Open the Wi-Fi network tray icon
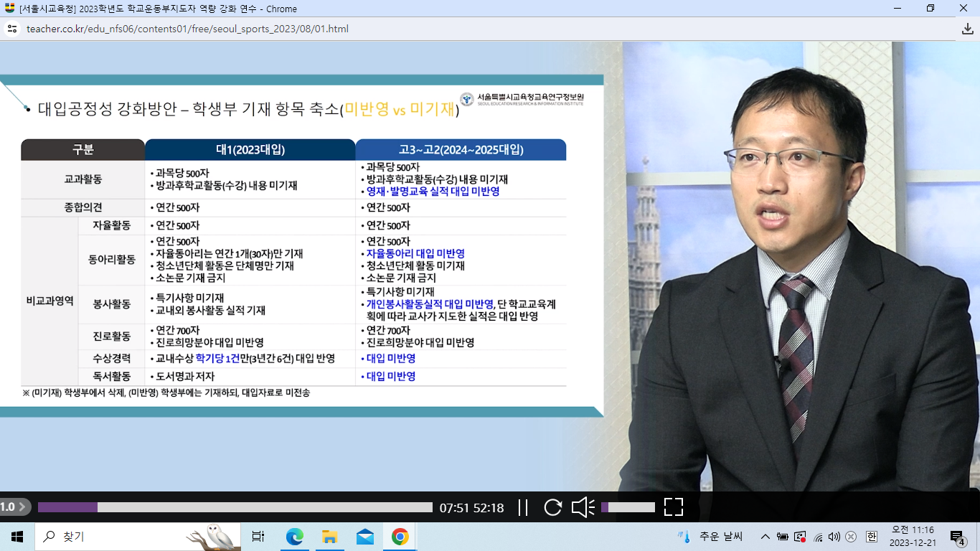Screen dimensions: 980x551 [x=818, y=537]
